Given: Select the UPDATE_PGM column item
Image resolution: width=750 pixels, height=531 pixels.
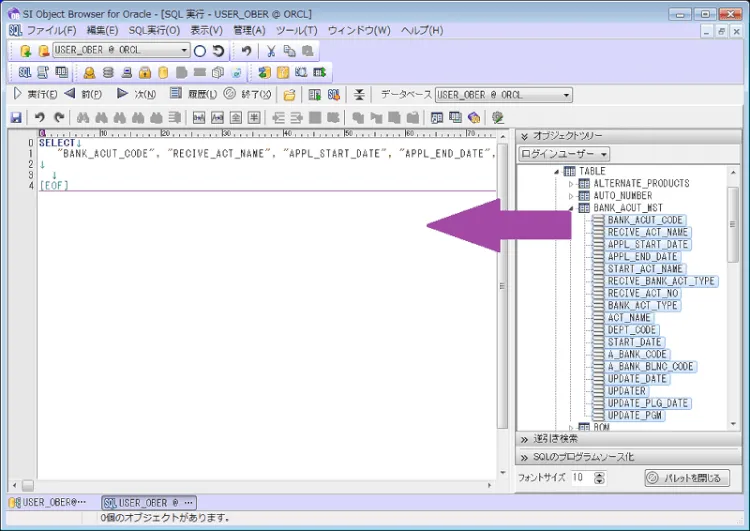Looking at the screenshot, I should click(x=634, y=416).
